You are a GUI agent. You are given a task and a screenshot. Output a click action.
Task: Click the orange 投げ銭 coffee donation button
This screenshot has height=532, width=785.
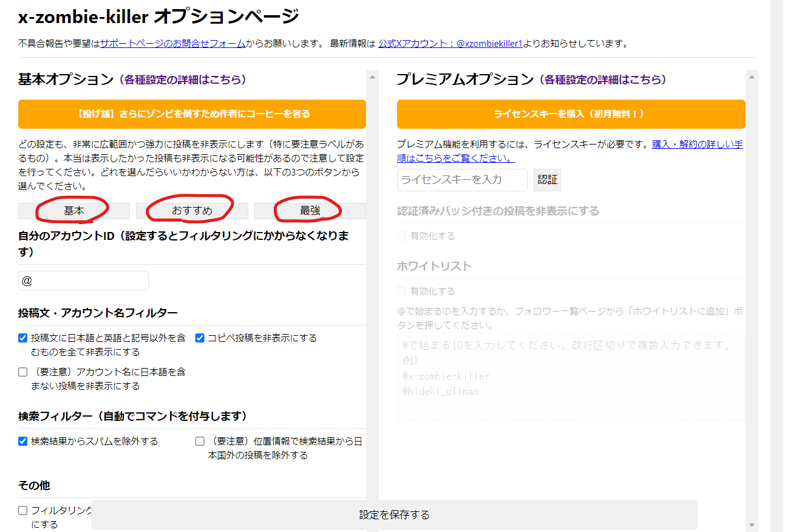coord(192,114)
